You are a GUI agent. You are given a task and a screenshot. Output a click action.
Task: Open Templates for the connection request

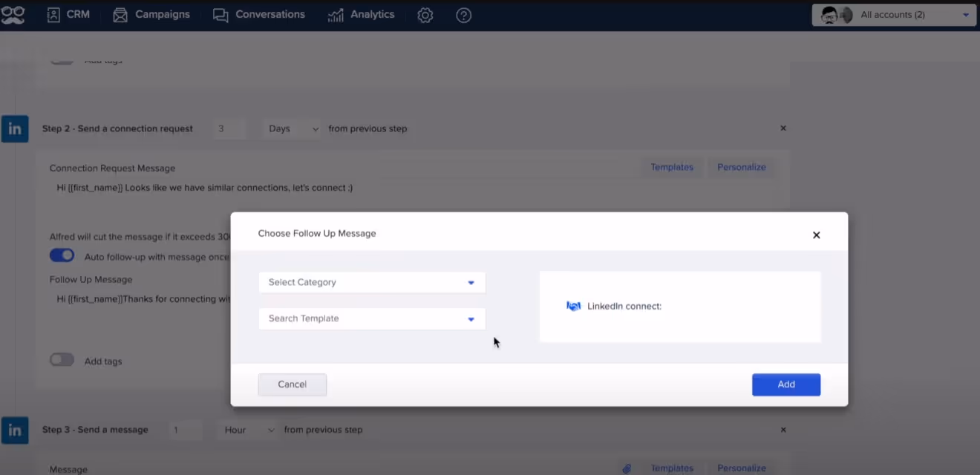(670, 167)
